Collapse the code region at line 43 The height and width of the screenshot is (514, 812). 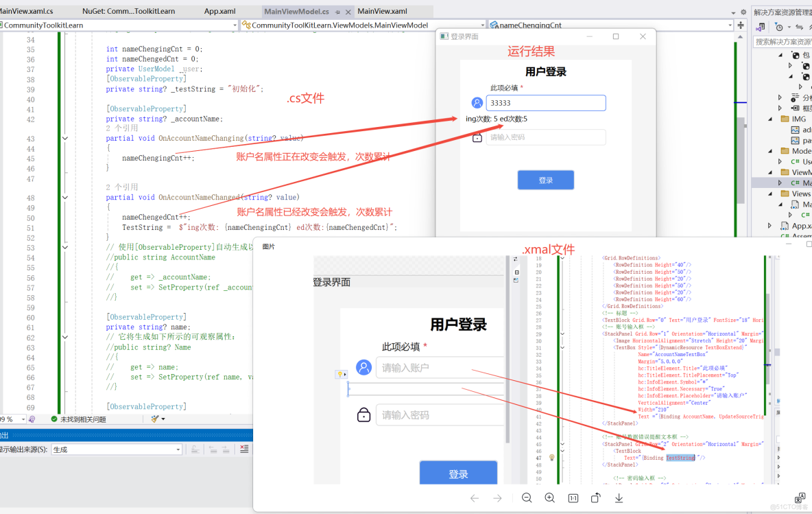click(64, 137)
